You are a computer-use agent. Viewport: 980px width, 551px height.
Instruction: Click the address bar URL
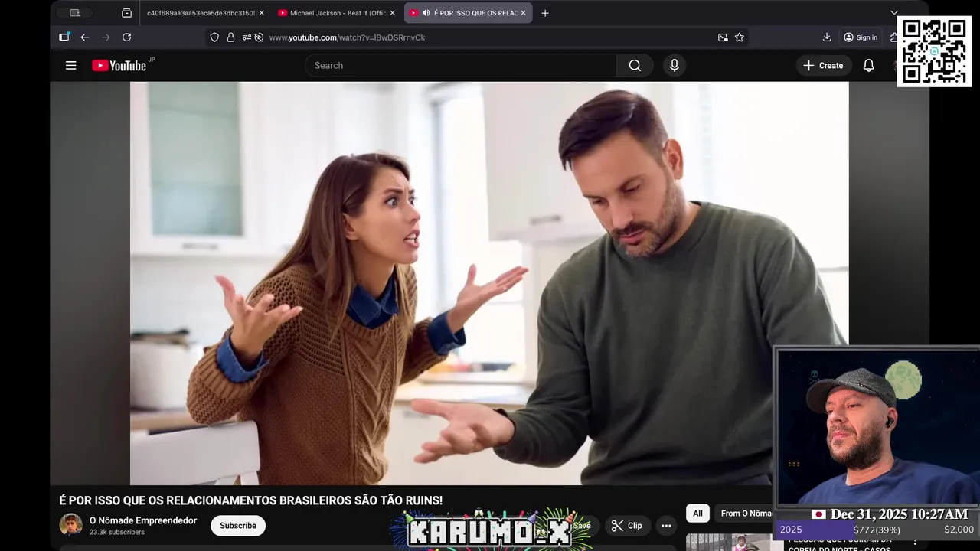click(347, 37)
